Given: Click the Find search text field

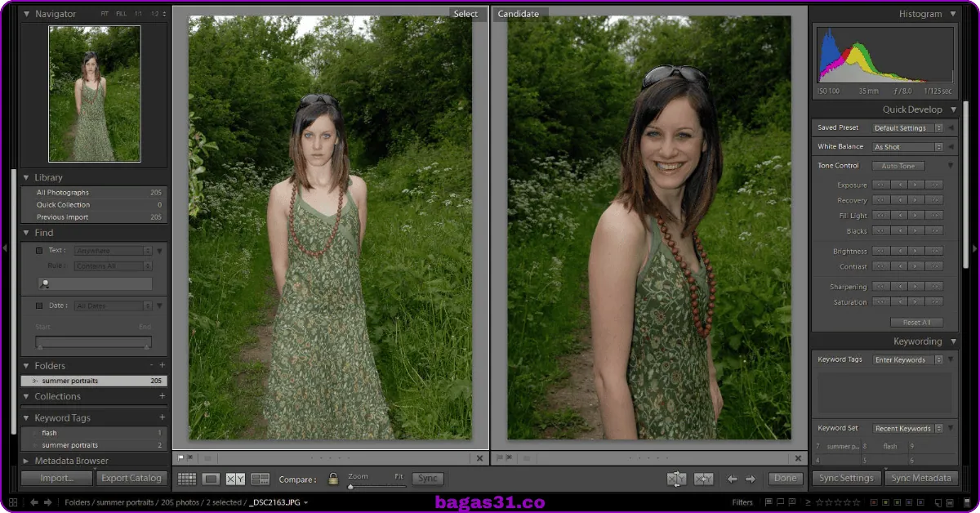Looking at the screenshot, I should (95, 283).
